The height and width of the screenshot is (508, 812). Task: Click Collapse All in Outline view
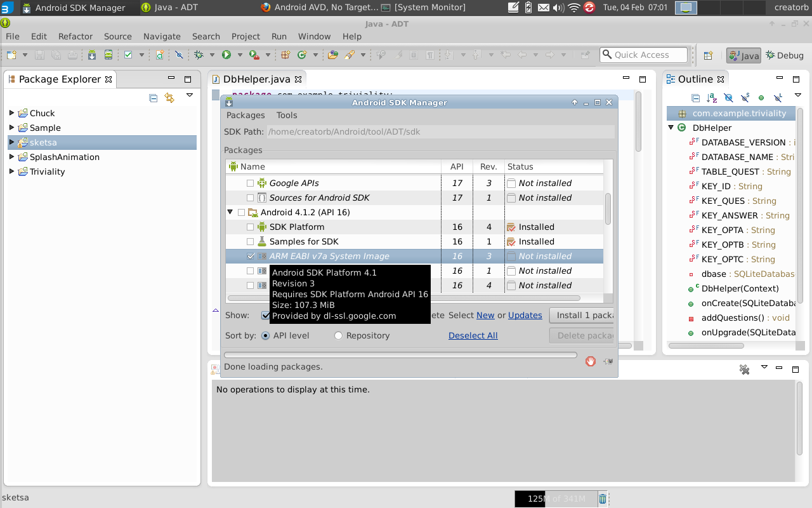tap(696, 98)
